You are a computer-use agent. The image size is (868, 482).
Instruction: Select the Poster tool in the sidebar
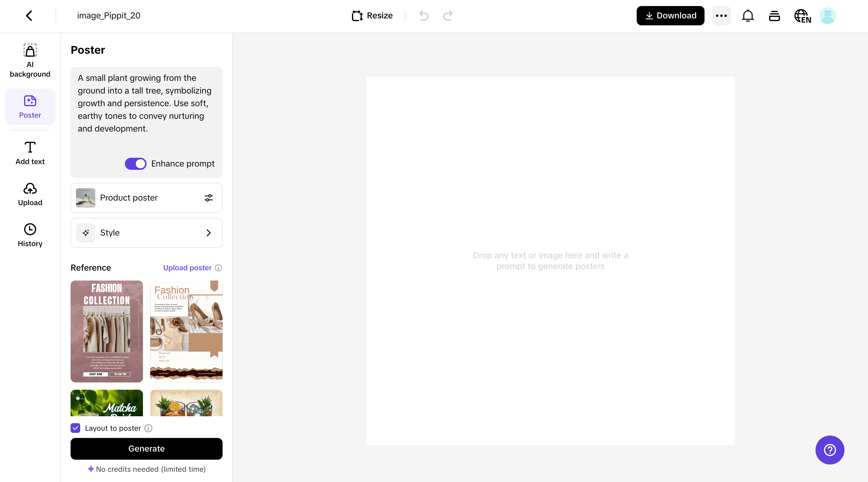[30, 106]
